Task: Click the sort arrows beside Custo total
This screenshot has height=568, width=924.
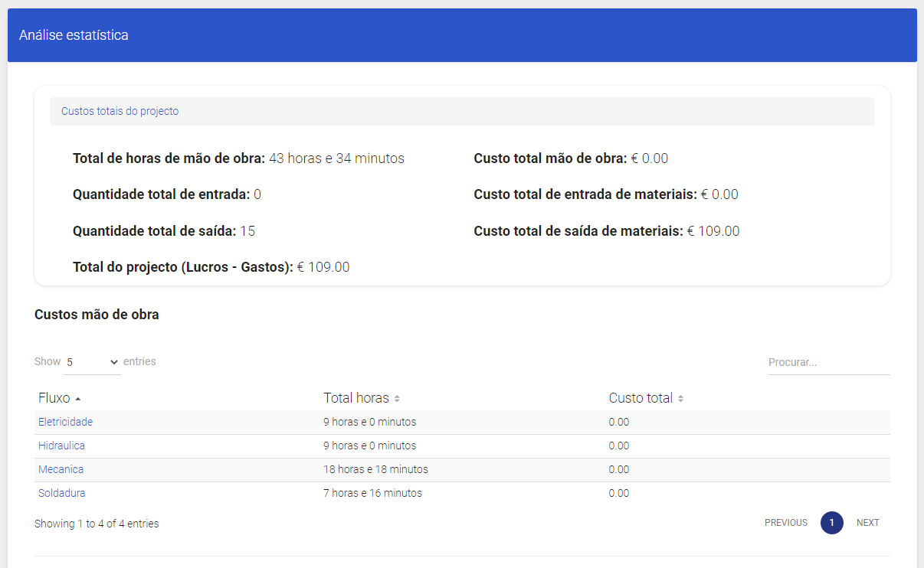Action: pyautogui.click(x=680, y=399)
